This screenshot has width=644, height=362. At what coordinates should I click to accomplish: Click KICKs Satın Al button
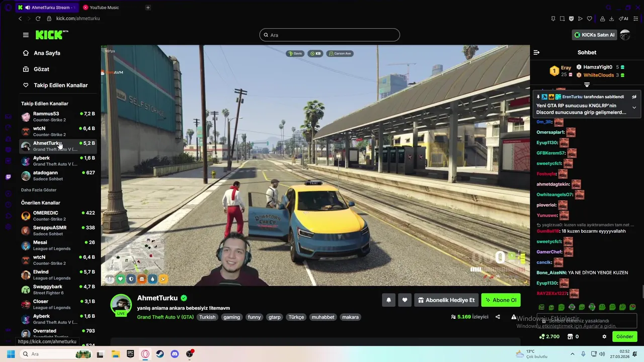pyautogui.click(x=594, y=35)
